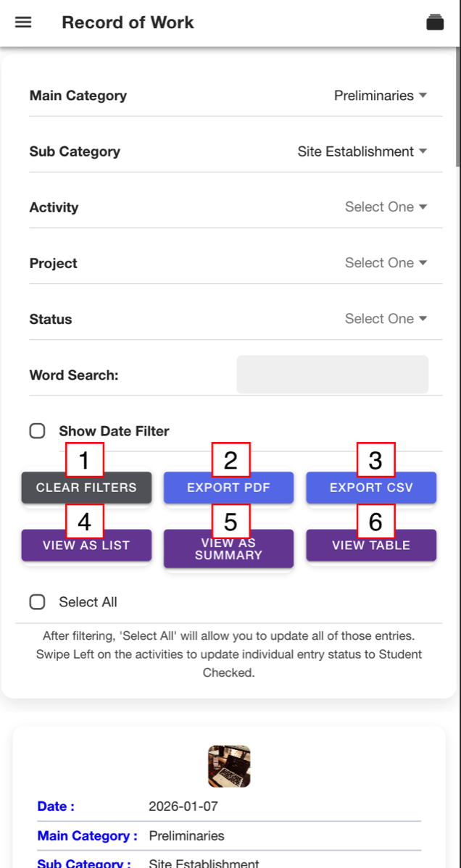Screen dimensions: 461x868
Task: Click the View Table button
Action: coord(371,546)
